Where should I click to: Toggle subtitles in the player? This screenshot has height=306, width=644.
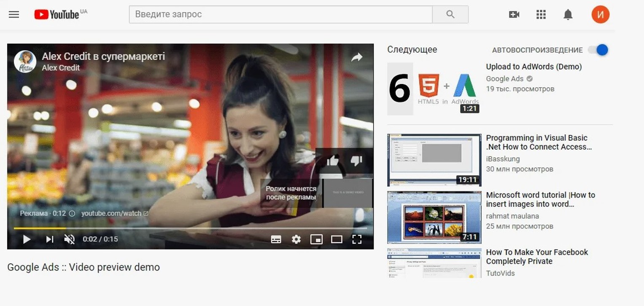[x=276, y=239]
